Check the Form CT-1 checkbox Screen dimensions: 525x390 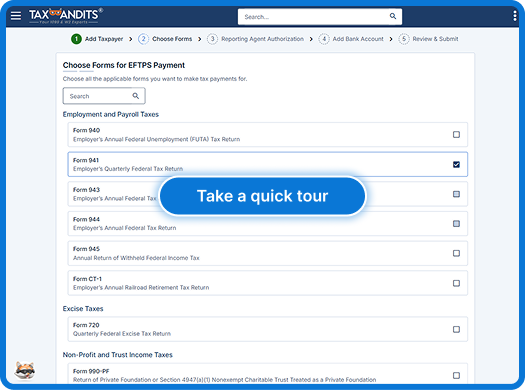(456, 283)
